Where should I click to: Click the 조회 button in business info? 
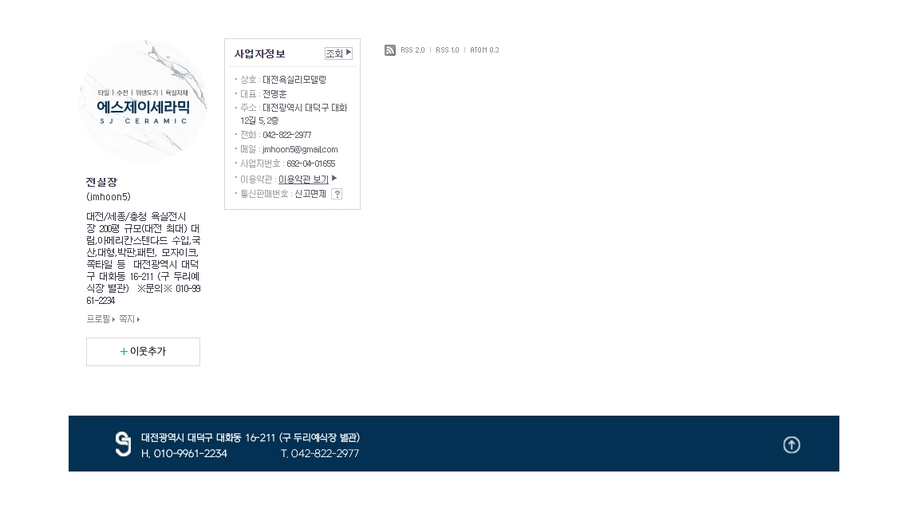339,53
